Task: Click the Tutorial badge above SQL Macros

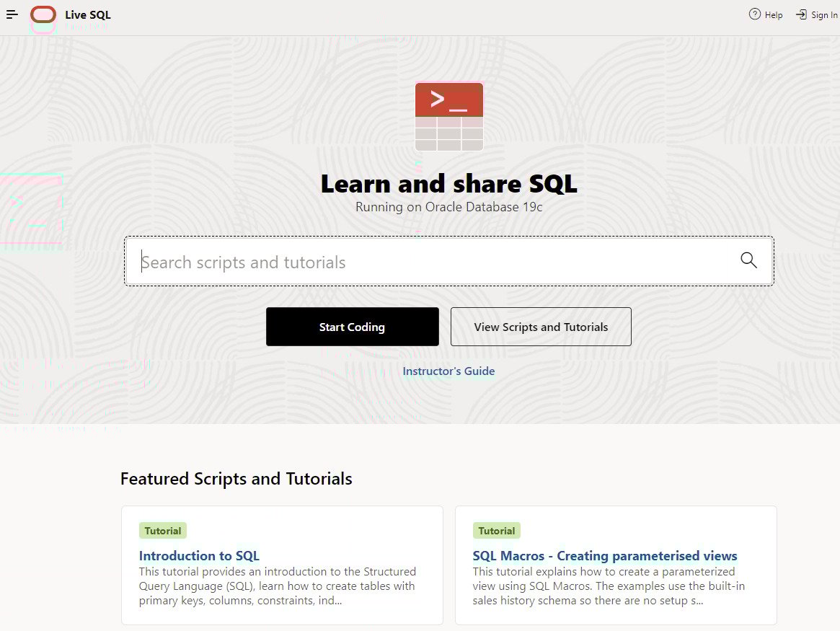Action: tap(497, 531)
